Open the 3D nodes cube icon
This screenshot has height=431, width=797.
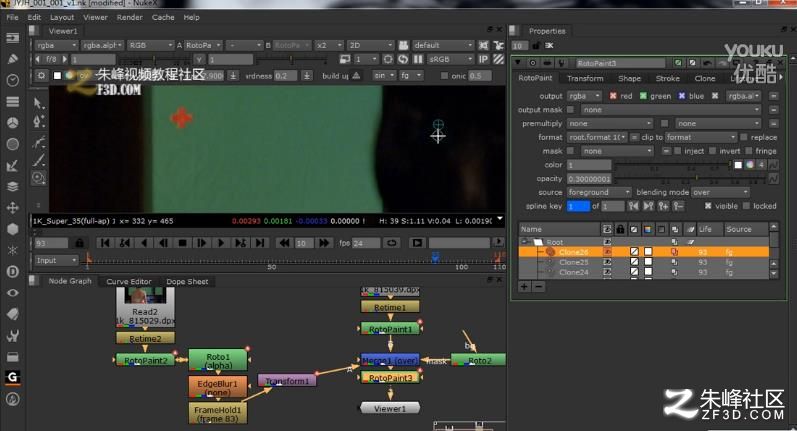tap(13, 229)
